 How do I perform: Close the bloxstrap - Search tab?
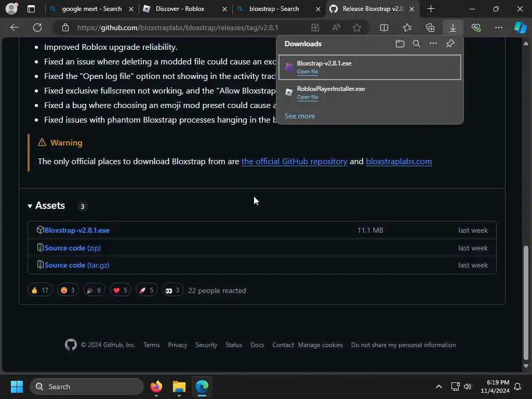pos(318,9)
